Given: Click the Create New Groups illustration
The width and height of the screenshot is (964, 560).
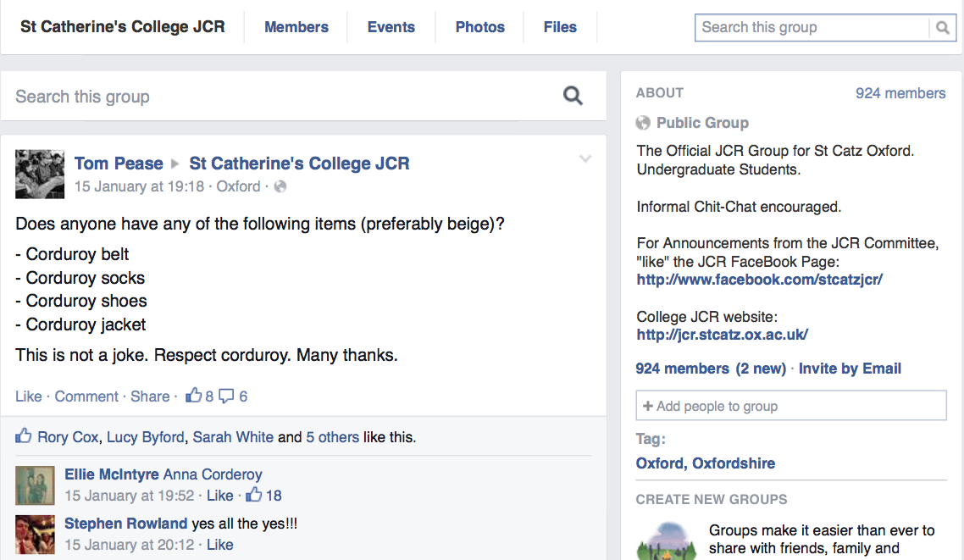Looking at the screenshot, I should coord(667,541).
